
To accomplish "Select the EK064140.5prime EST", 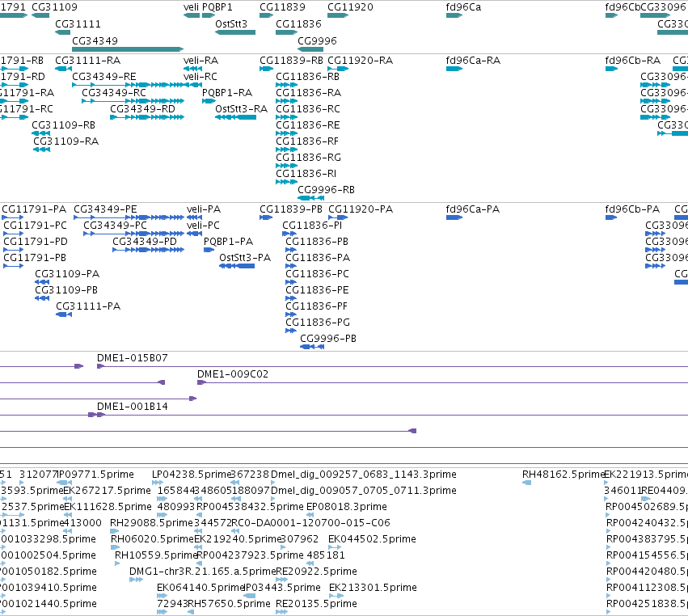I will [x=200, y=588].
